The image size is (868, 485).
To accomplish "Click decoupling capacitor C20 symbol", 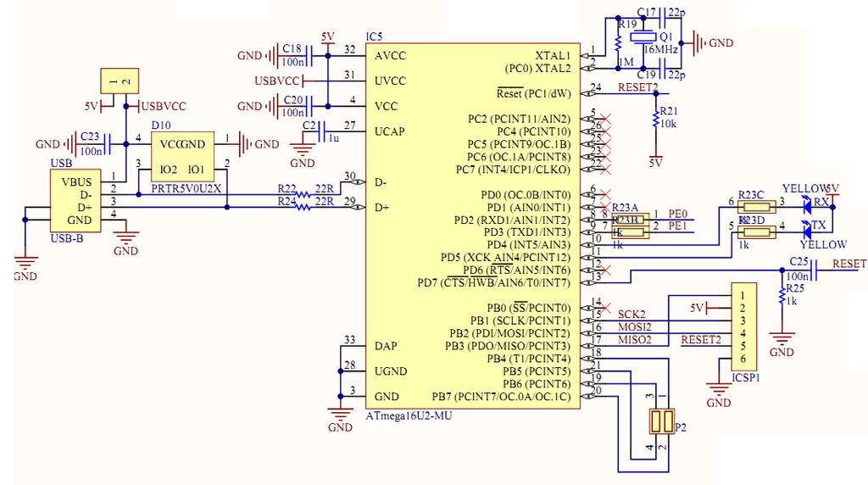I will [x=308, y=106].
